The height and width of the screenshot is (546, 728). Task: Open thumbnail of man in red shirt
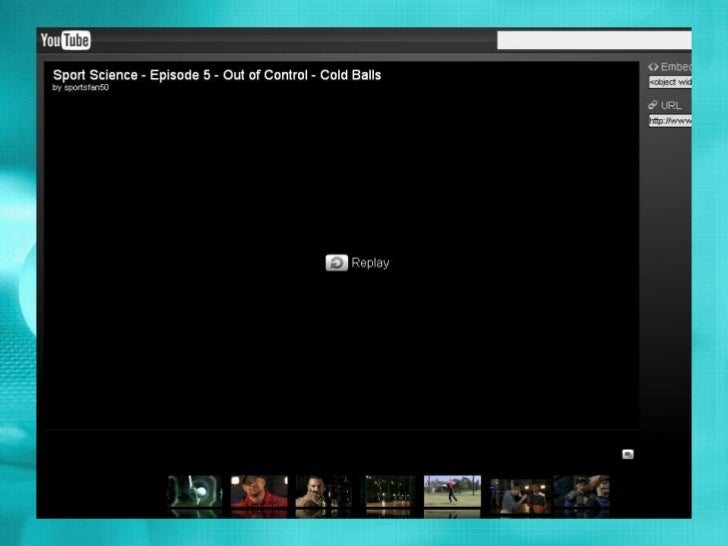tap(259, 491)
